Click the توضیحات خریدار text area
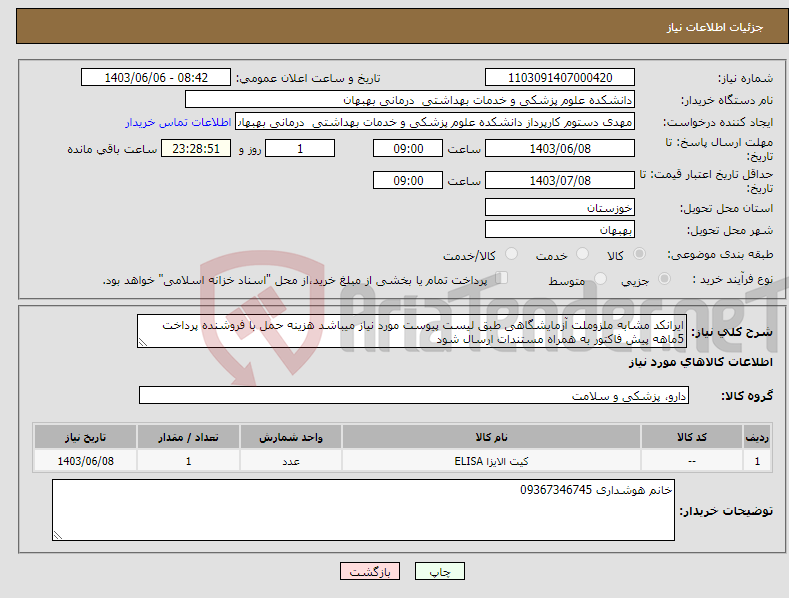Screen dimensions: 789x598 (x=363, y=510)
